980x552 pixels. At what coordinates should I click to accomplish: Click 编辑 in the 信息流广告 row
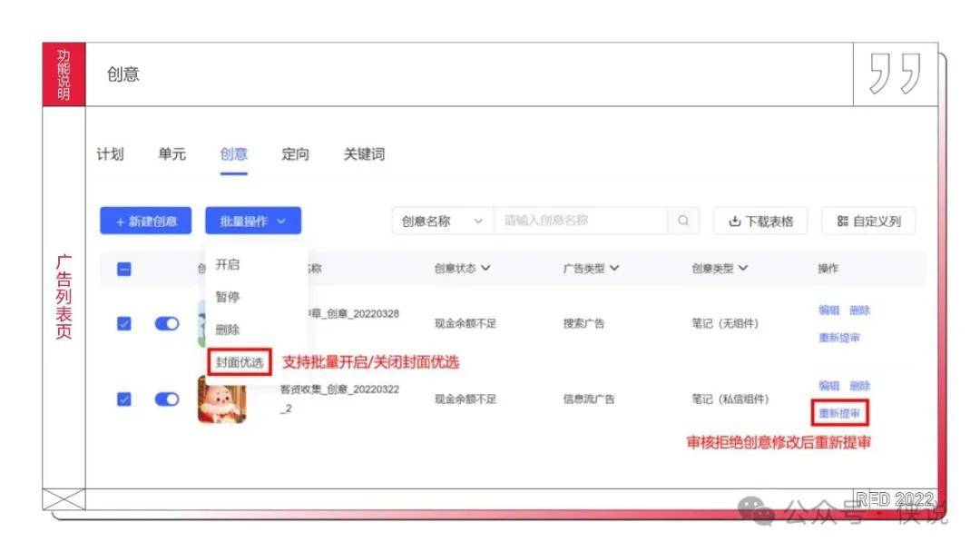tap(828, 386)
